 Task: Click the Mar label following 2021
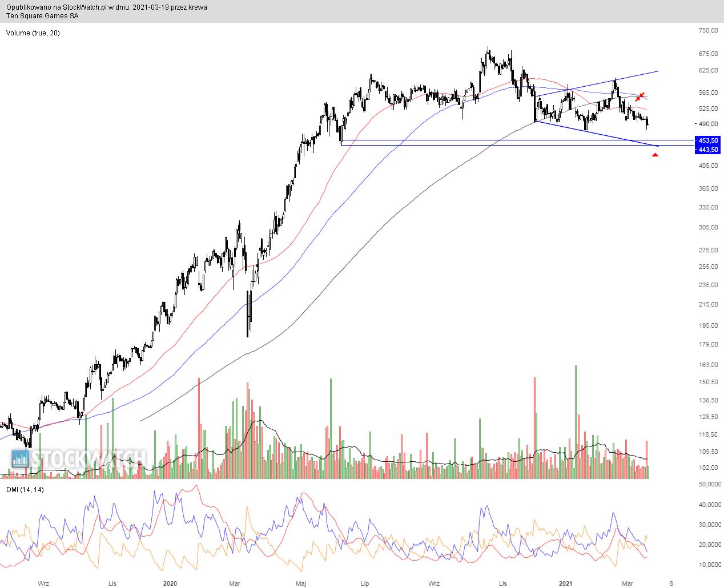pos(628,583)
